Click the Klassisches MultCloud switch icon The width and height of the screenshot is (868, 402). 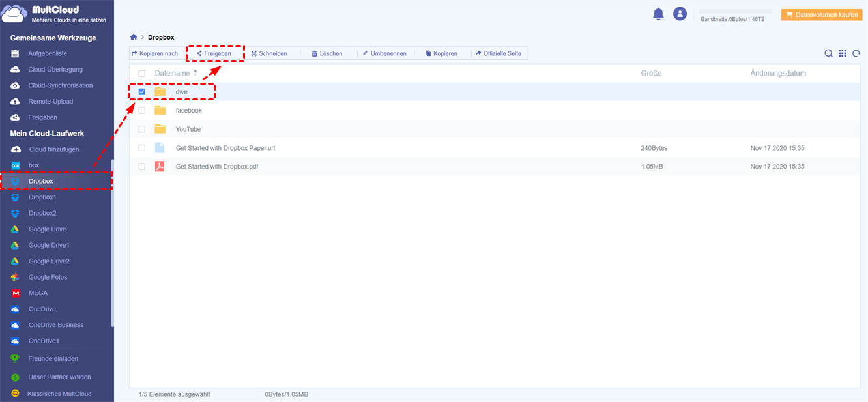[15, 394]
